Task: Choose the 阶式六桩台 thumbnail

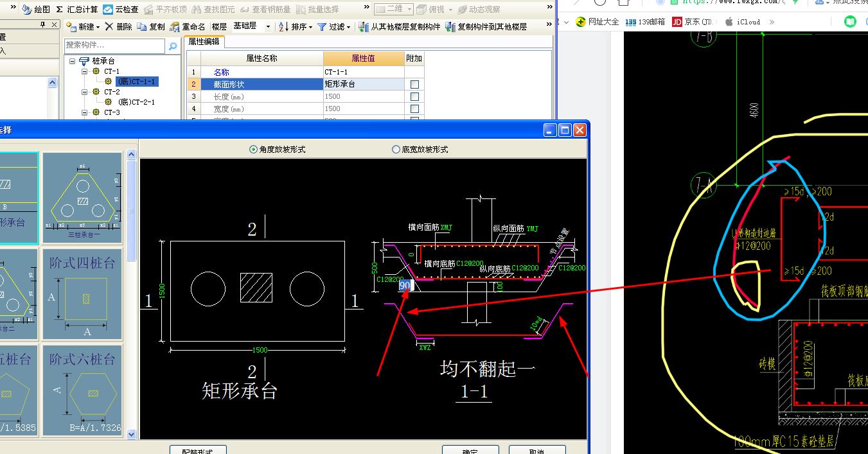Action: 82,390
